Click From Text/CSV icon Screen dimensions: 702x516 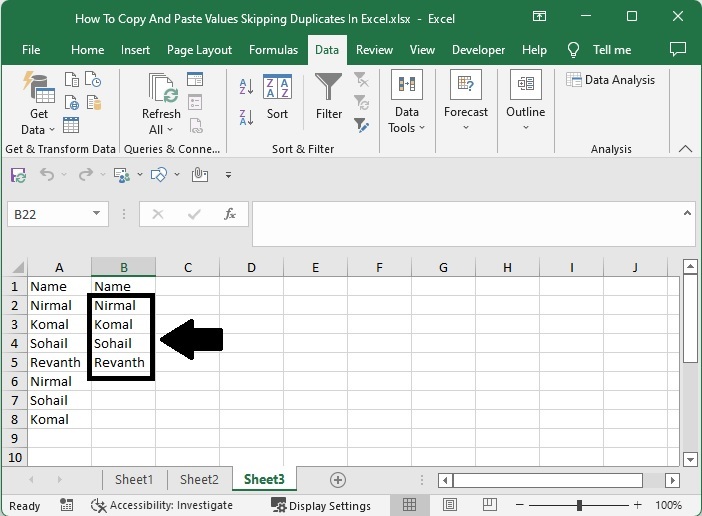[x=72, y=79]
